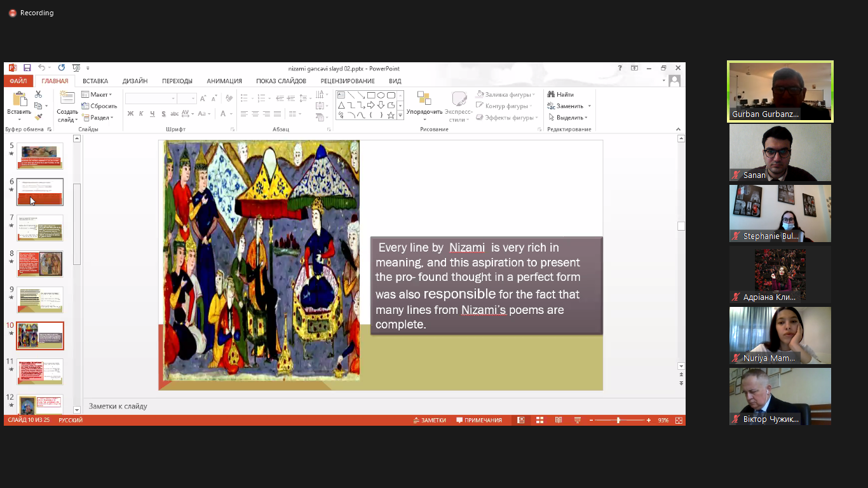Click ПРИМЕЧАНИЯ in the status bar
The width and height of the screenshot is (868, 488).
pyautogui.click(x=479, y=420)
